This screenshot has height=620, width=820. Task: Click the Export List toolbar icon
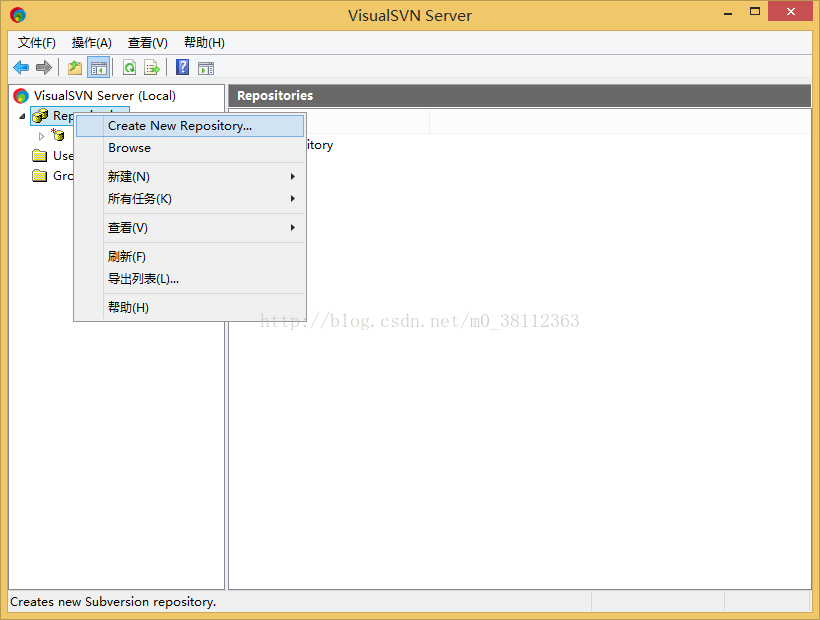[x=152, y=67]
